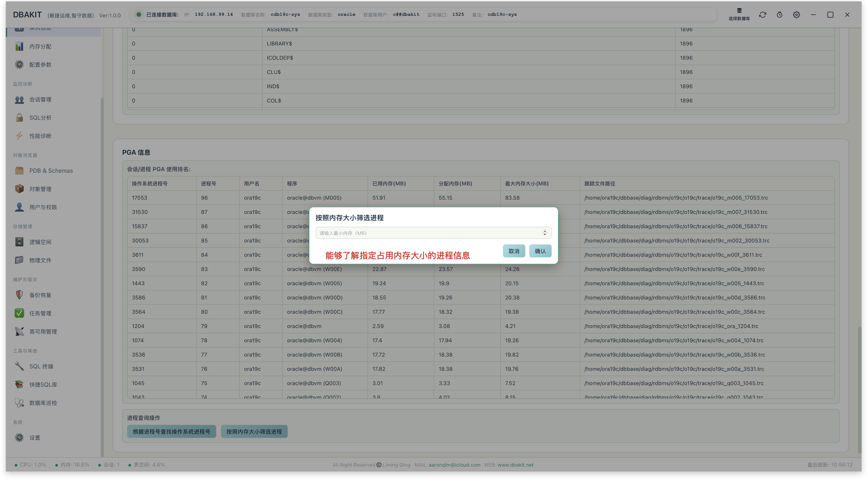Screen dimensions: 868x488
Task: Click the refresh icon in title bar
Action: coord(762,15)
